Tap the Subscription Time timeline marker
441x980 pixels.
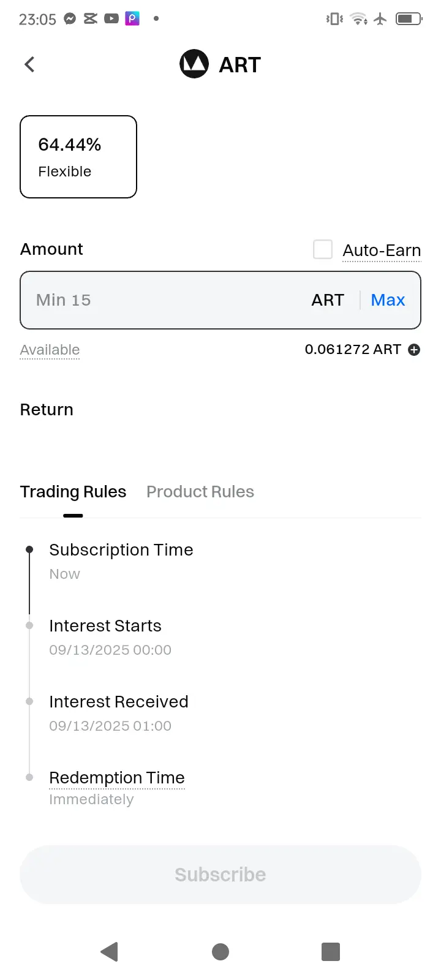point(29,550)
